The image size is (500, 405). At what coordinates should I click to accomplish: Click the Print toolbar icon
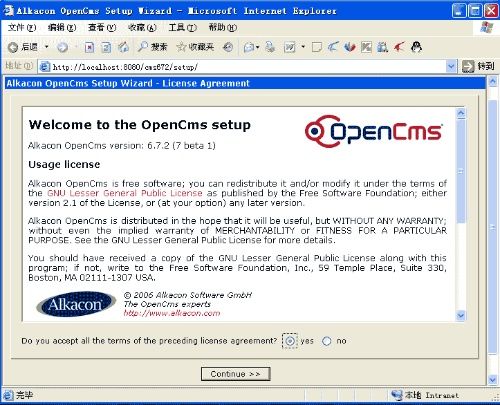pos(270,47)
